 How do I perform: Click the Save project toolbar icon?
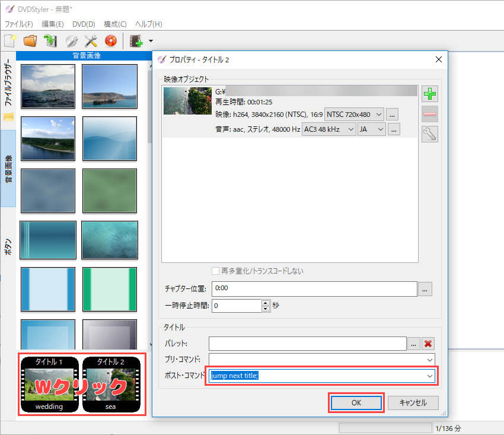pyautogui.click(x=50, y=41)
